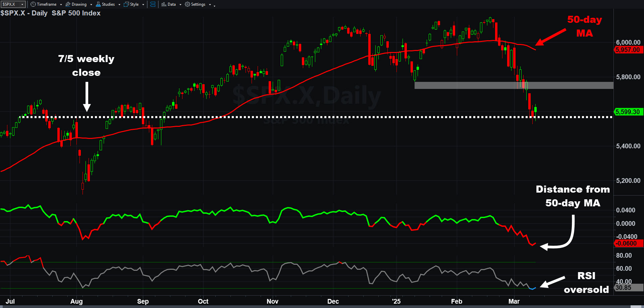Open the Style menu label

pos(134,4)
